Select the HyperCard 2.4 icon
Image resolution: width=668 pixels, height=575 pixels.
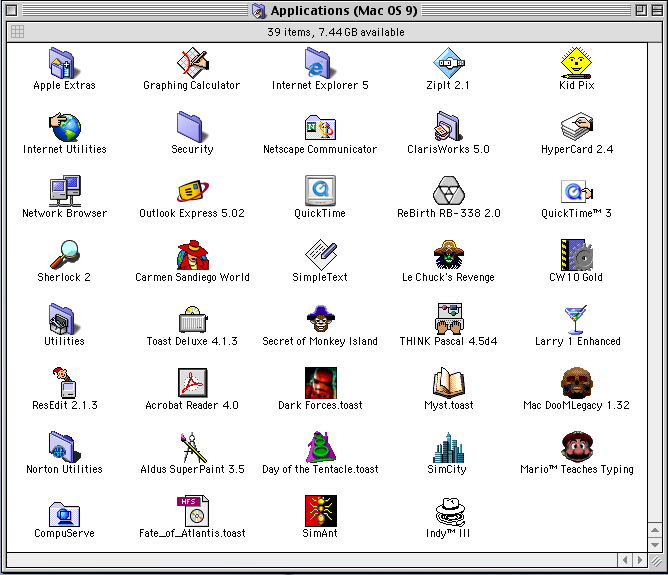pyautogui.click(x=576, y=126)
